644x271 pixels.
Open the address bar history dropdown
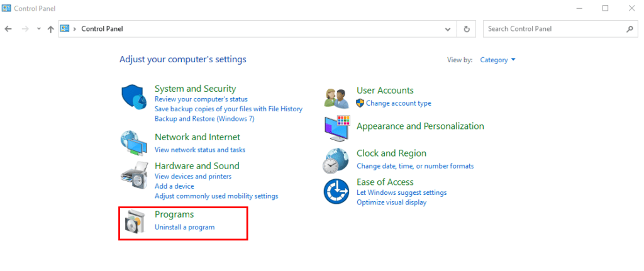coord(448,29)
